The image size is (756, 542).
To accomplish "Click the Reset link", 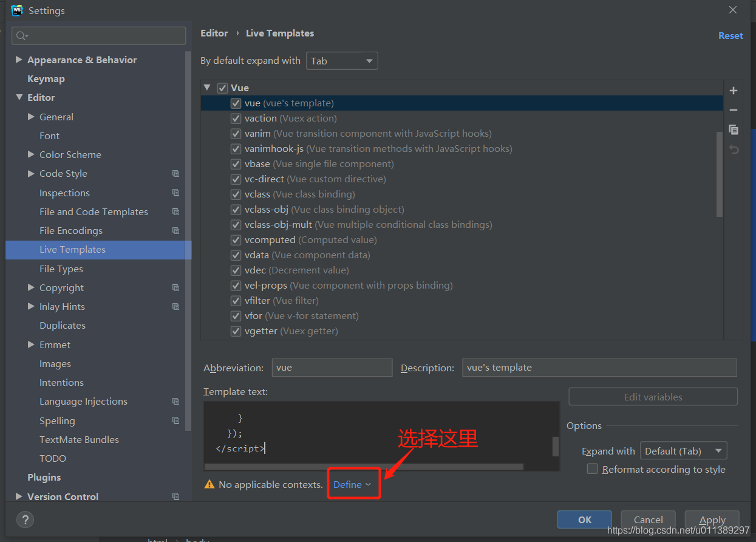I will click(x=730, y=35).
